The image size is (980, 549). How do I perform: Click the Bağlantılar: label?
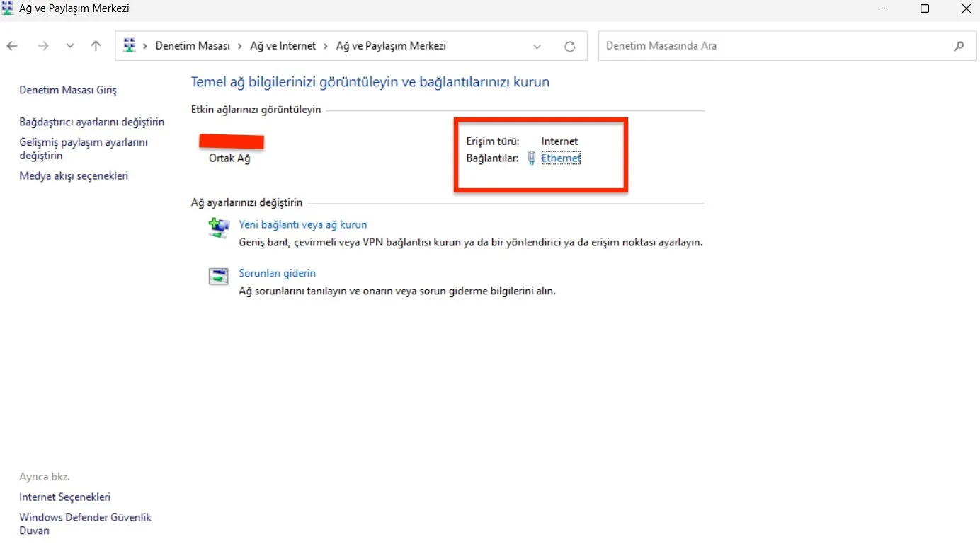click(493, 158)
